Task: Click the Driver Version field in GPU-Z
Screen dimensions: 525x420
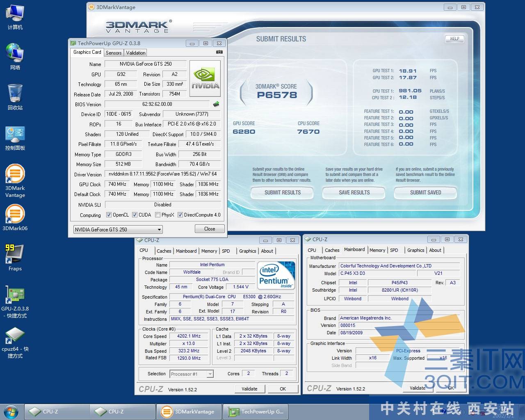Action: [163, 174]
